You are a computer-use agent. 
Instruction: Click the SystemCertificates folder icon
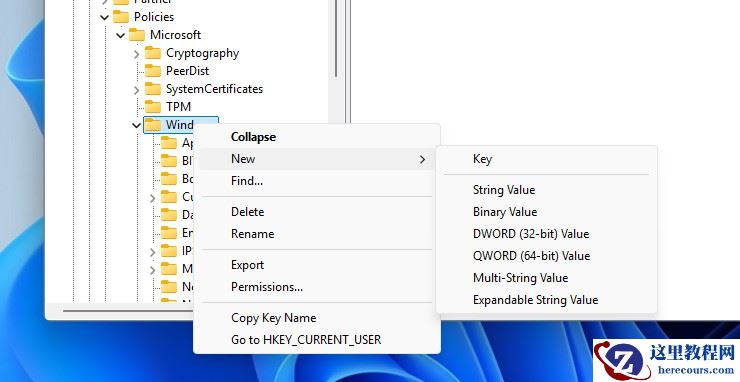point(153,89)
